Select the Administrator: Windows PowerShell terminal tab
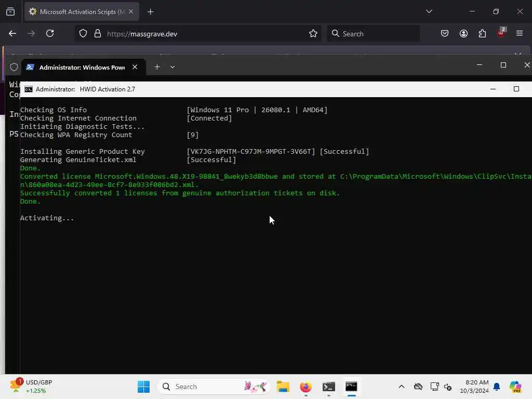The width and height of the screenshot is (532, 399). (x=84, y=67)
